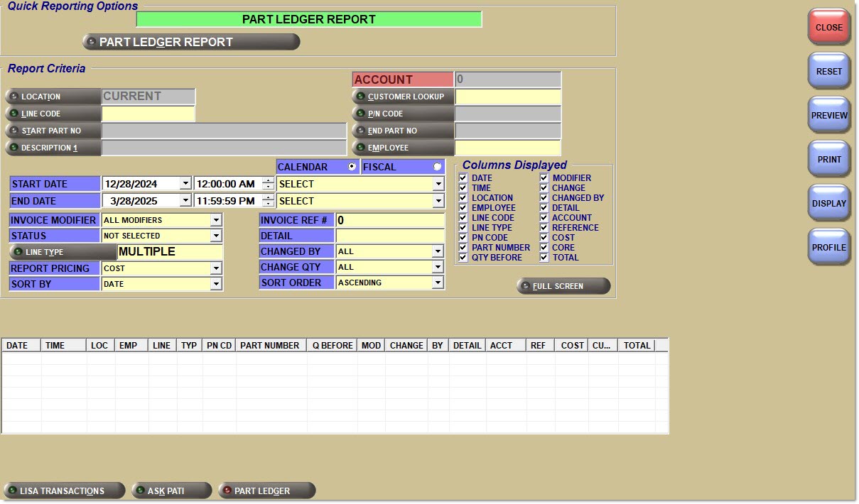Open the Customer Lookup button
Screen dimensions: 859x504
tap(403, 97)
